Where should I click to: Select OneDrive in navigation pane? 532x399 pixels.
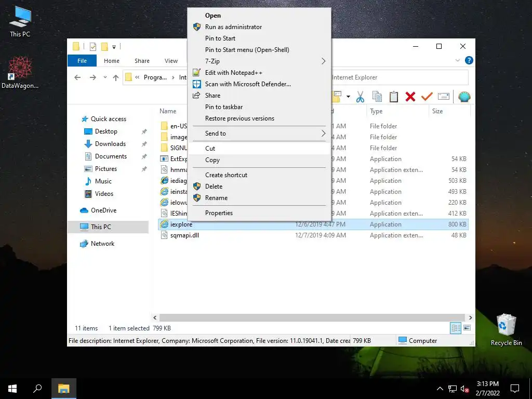103,210
